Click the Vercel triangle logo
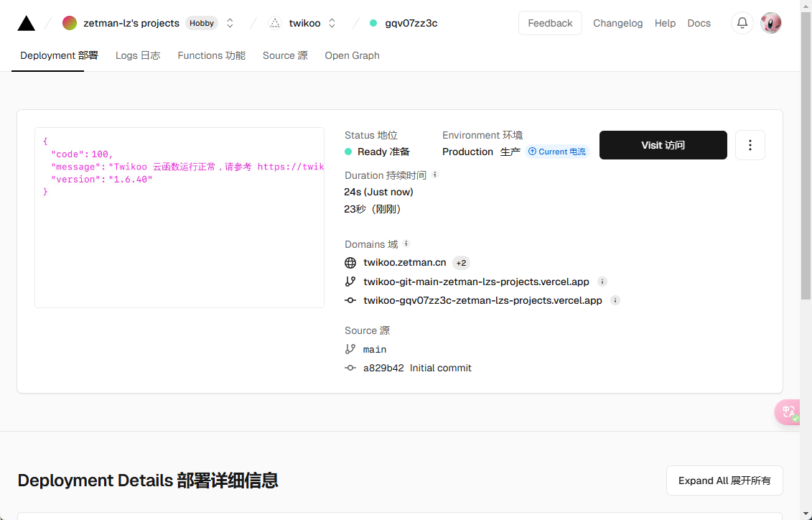The width and height of the screenshot is (812, 520). (x=27, y=23)
